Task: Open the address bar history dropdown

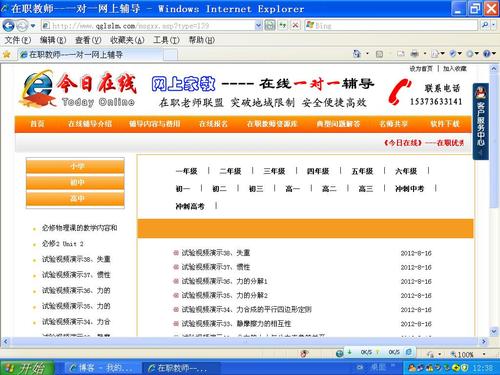Action: click(x=259, y=25)
